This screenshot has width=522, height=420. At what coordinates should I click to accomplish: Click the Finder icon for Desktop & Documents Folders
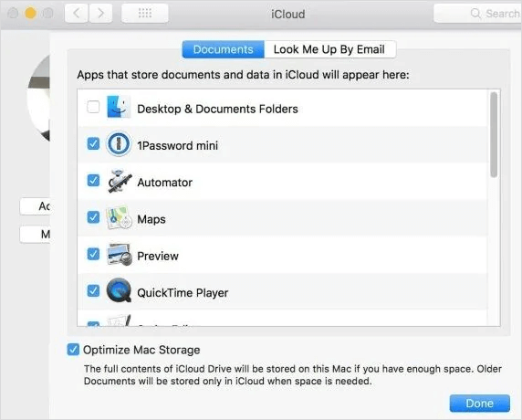[x=119, y=107]
